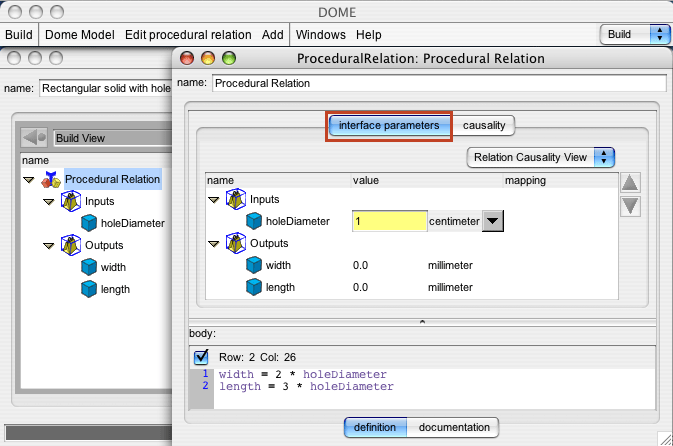Click the Inputs folder icon in Build View tree
Screen dimensions: 673x446
(71, 201)
